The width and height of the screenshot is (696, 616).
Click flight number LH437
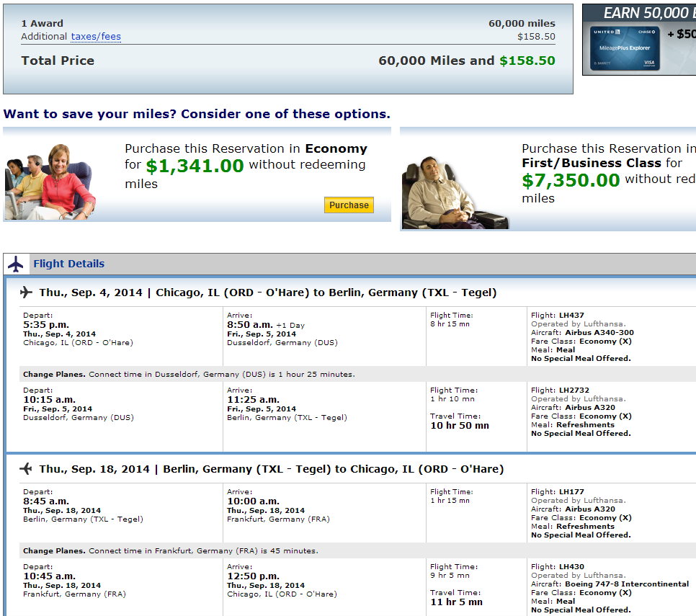pos(572,315)
